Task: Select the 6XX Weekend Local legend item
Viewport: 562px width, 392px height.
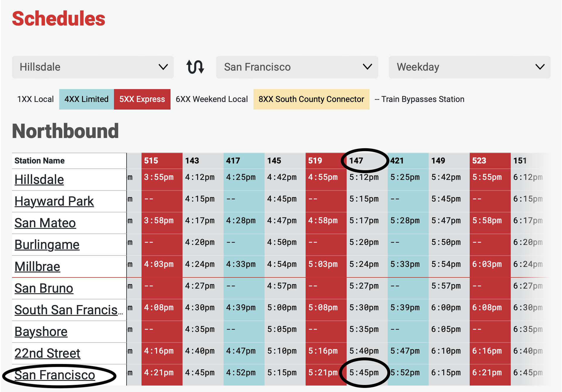Action: 212,99
